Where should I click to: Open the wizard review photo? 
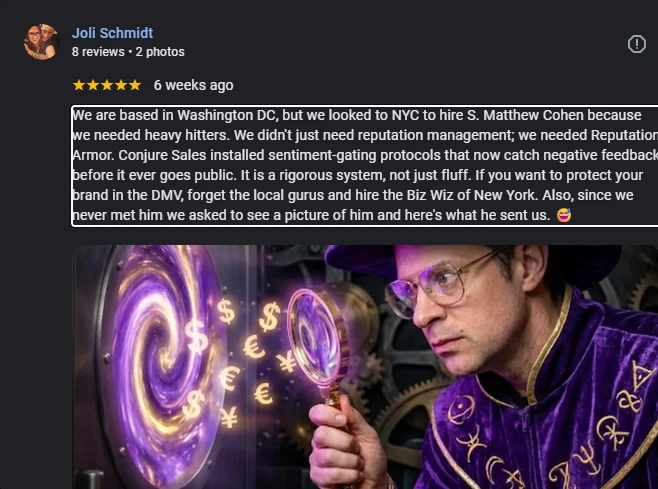pos(366,367)
